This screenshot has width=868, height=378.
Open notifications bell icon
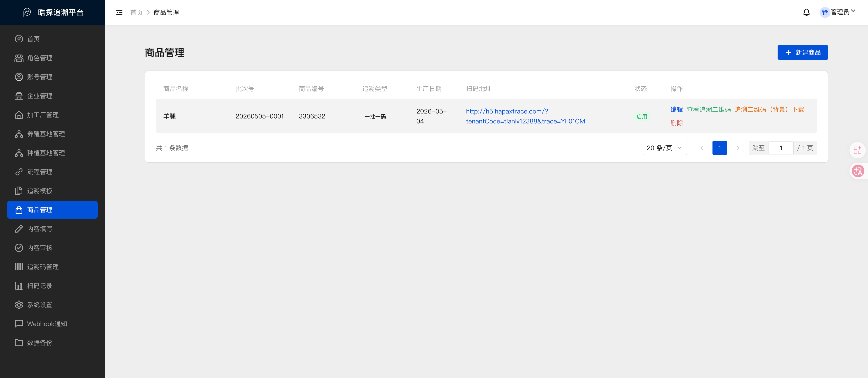[x=806, y=12]
